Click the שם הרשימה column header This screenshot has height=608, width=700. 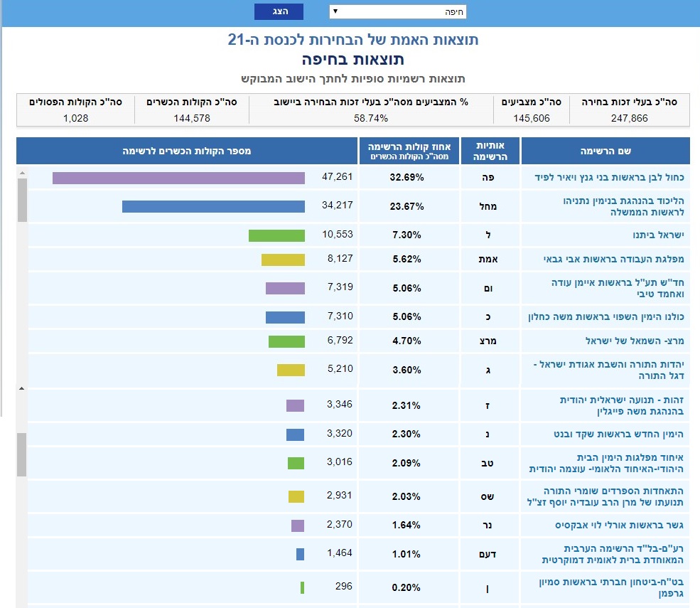605,151
